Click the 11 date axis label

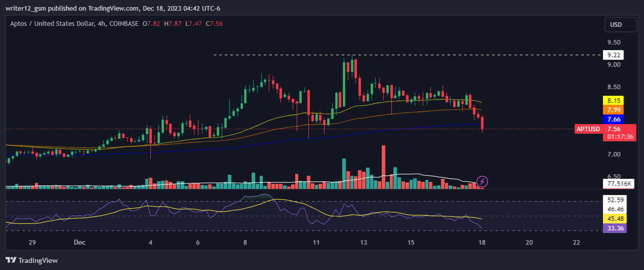(316, 243)
